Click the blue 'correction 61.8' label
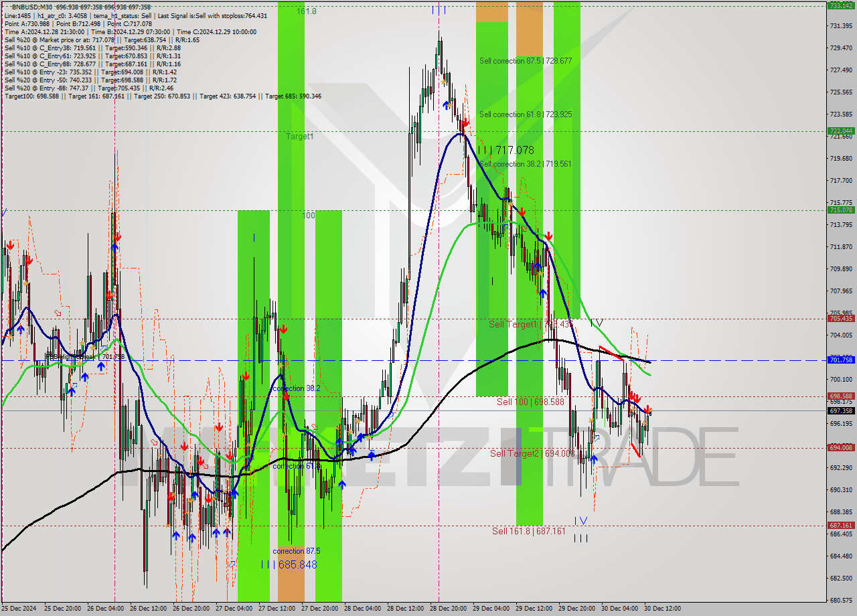The image size is (857, 616). (296, 466)
